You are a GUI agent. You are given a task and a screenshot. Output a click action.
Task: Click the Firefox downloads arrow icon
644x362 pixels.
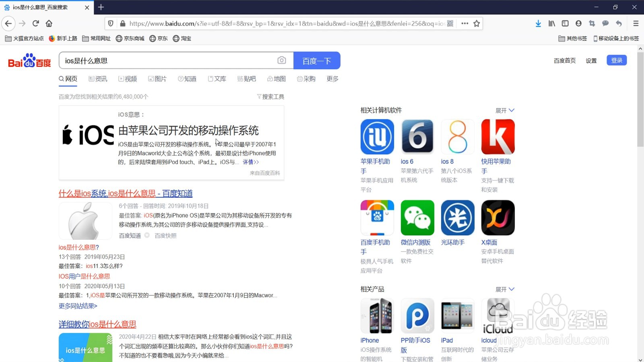tap(539, 23)
